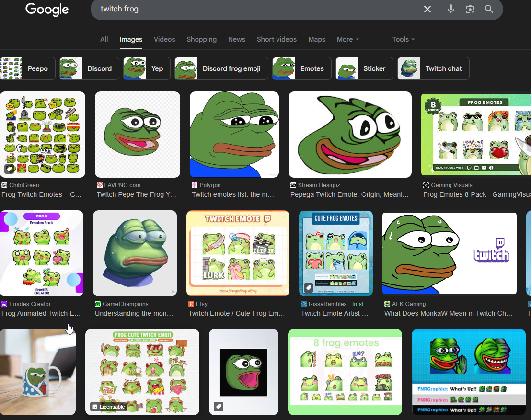
Task: Filter results by Peepo chip
Action: 27,68
